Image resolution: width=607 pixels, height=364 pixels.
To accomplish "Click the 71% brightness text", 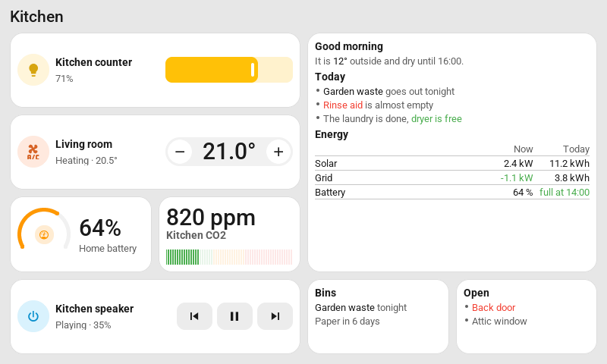I will coord(64,79).
